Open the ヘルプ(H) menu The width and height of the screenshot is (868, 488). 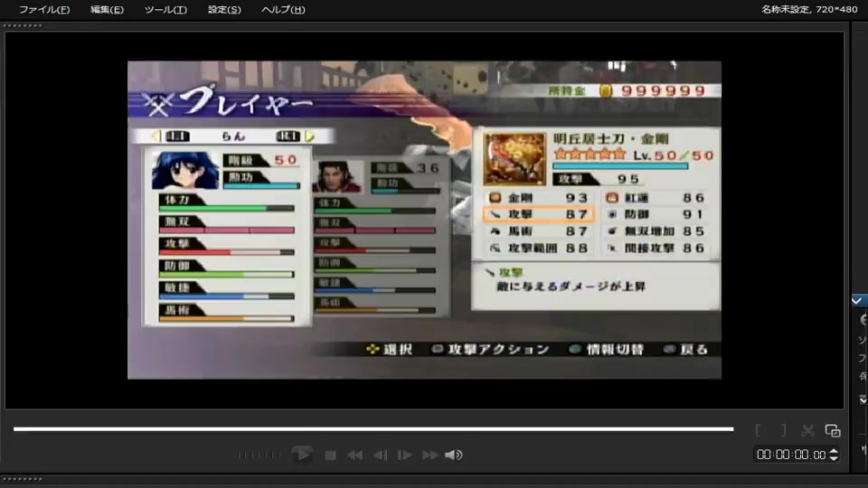point(283,9)
